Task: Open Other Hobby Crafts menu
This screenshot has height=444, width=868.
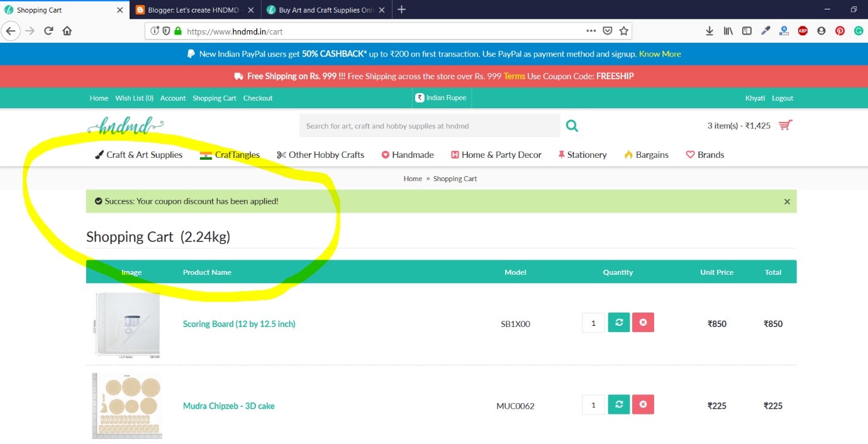Action: [x=320, y=155]
